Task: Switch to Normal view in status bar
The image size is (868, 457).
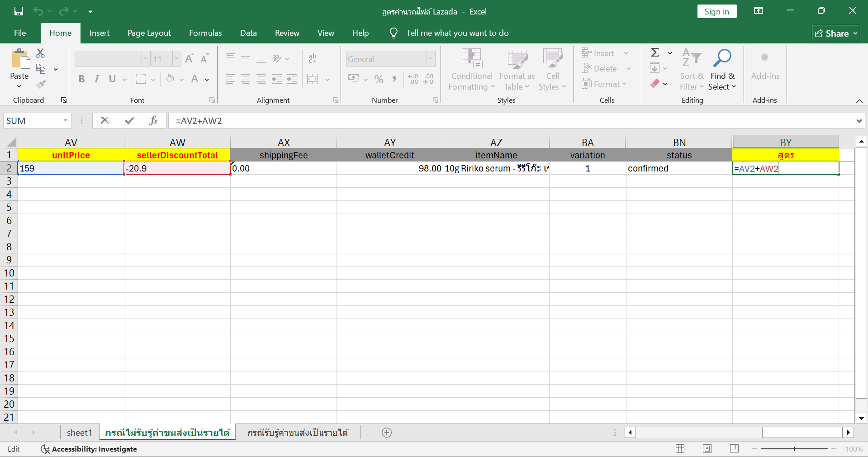Action: [x=680, y=449]
